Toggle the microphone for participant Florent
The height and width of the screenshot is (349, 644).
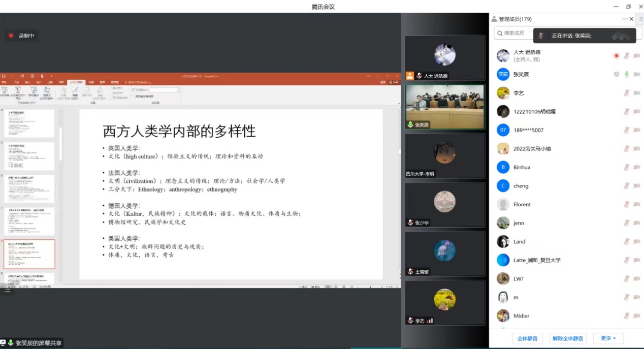coord(627,204)
